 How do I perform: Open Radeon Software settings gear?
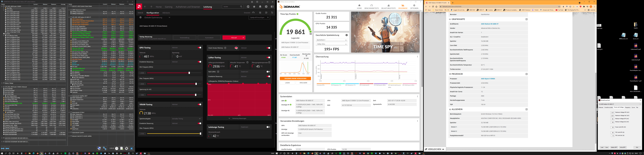[266, 7]
